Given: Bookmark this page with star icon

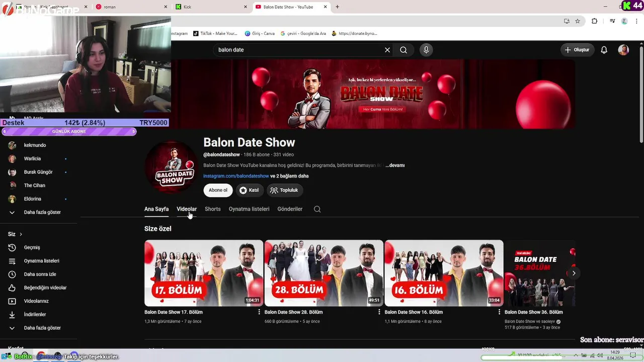Looking at the screenshot, I should [578, 21].
